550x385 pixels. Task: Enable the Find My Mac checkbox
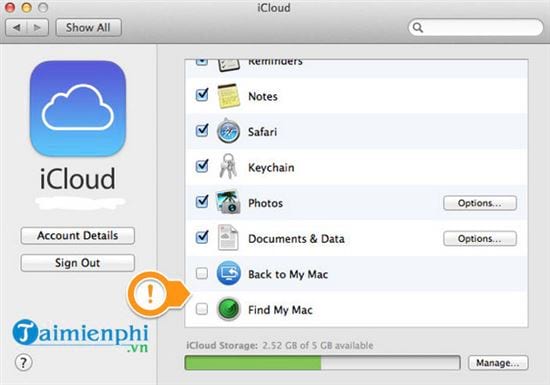[x=202, y=309]
